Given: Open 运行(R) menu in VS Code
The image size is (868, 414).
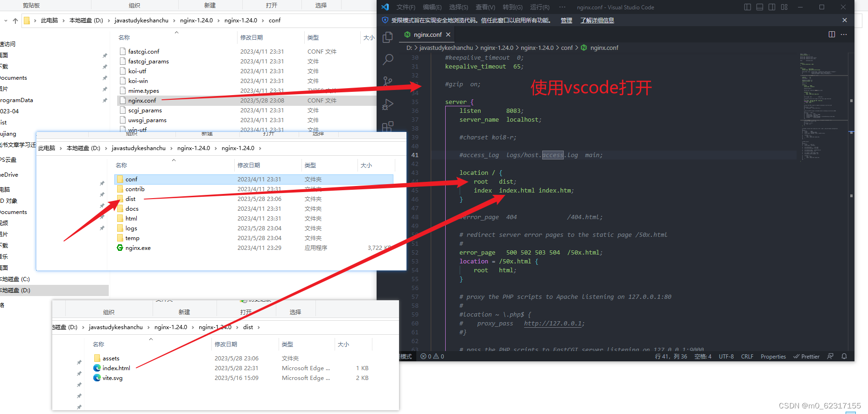Looking at the screenshot, I should pos(539,7).
